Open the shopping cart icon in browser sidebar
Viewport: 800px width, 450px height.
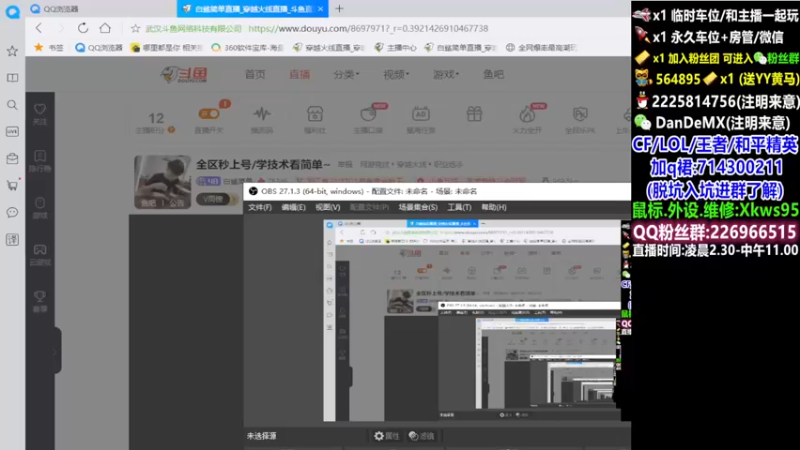tap(12, 185)
